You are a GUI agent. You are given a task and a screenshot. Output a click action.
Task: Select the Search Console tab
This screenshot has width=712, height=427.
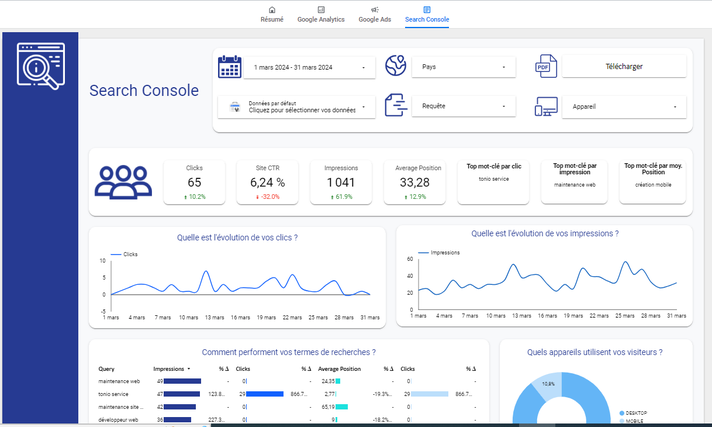click(427, 15)
